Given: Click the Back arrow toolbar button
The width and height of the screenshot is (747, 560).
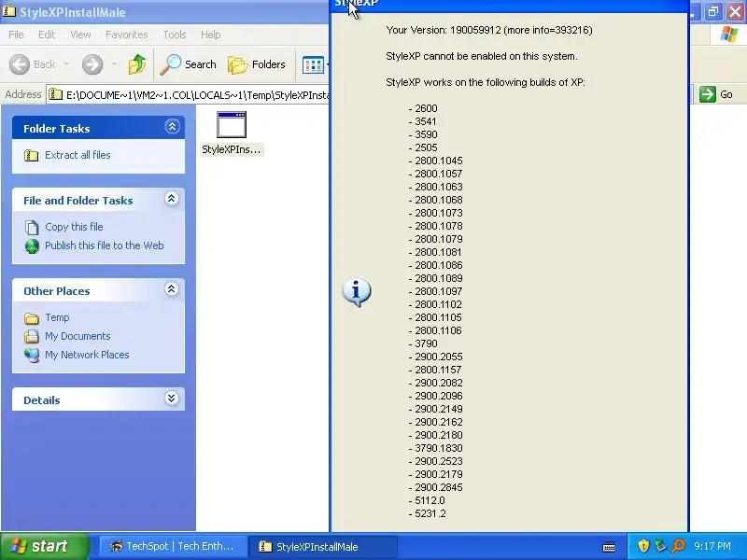Looking at the screenshot, I should (x=32, y=64).
